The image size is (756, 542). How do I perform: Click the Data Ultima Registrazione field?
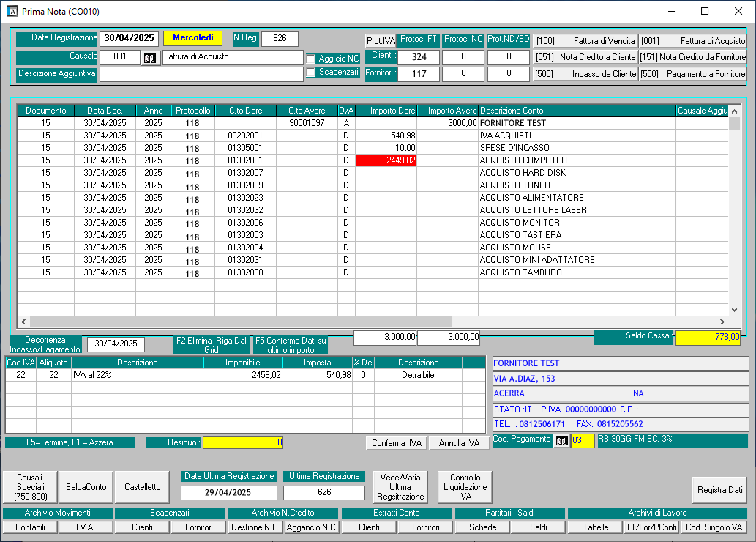[228, 493]
